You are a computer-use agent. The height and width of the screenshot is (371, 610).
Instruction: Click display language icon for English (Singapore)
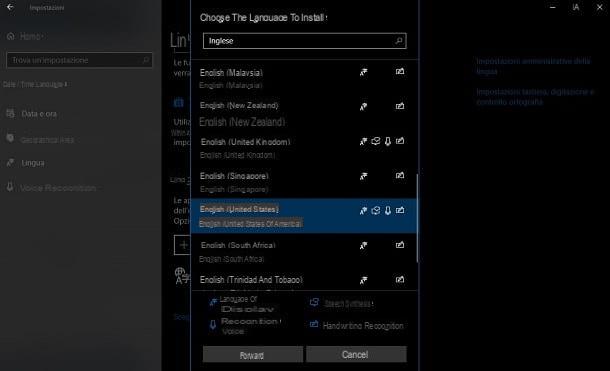pyautogui.click(x=363, y=176)
